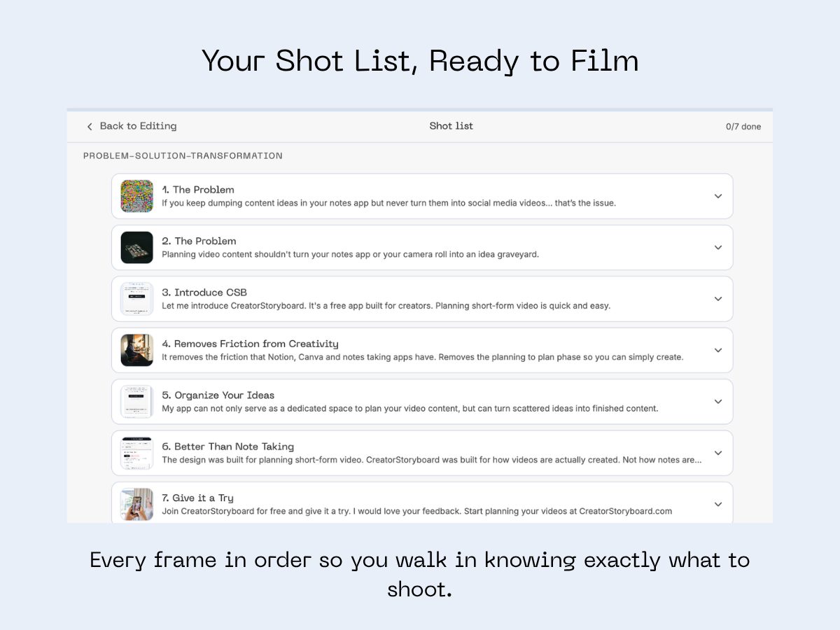The width and height of the screenshot is (840, 630).
Task: Open thumbnail for shot 2 The Problem
Action: pos(136,247)
